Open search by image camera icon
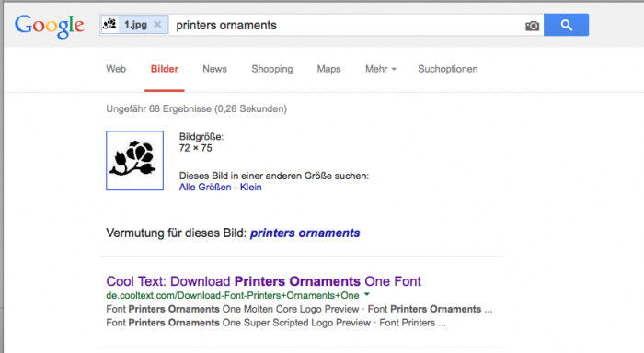644x353 pixels. tap(533, 26)
